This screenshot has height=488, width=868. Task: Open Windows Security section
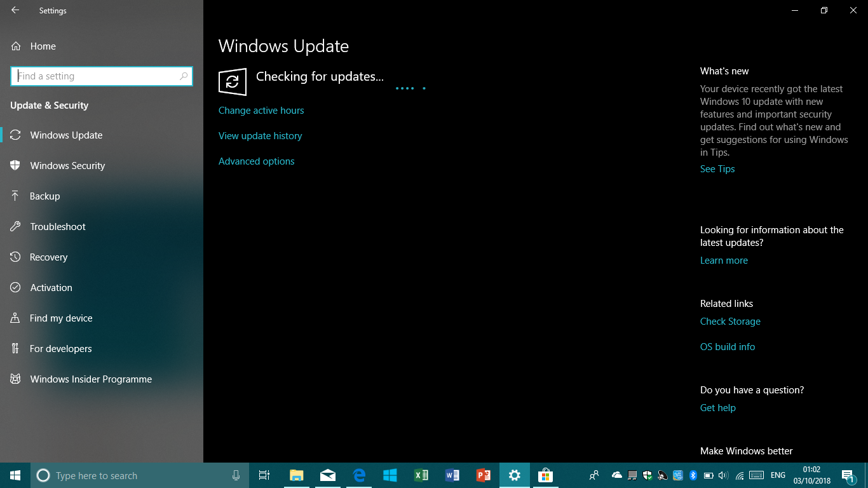102,166
